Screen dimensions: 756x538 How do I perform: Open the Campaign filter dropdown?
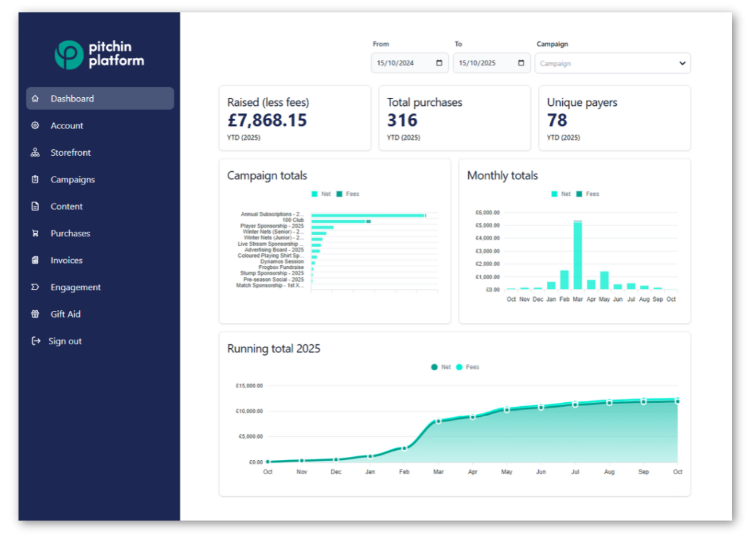(x=612, y=63)
